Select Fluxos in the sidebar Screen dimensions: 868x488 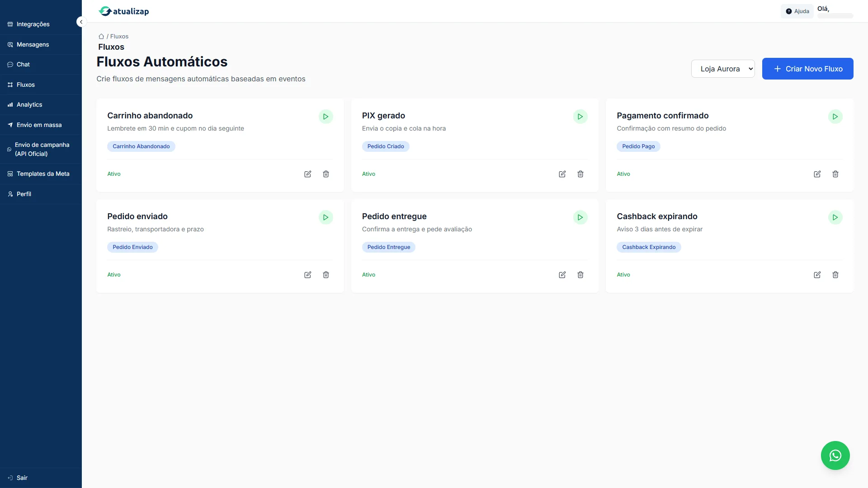pos(41,85)
